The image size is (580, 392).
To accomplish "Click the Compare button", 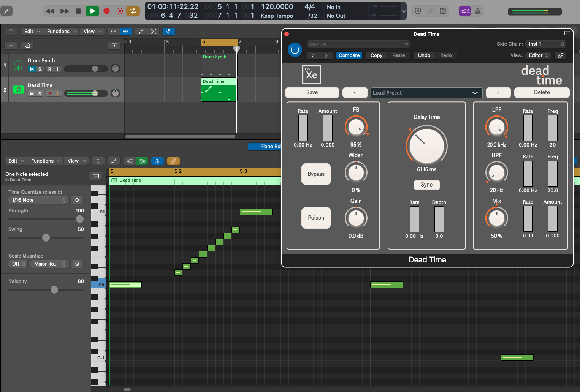I will 349,55.
